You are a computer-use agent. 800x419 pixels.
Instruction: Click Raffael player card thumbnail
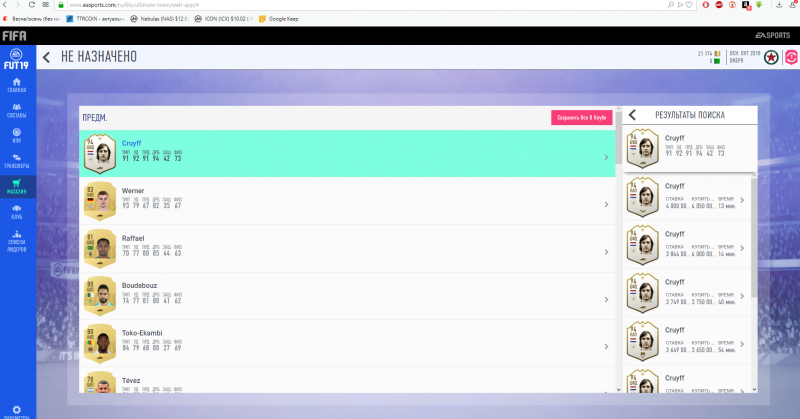[x=100, y=249]
